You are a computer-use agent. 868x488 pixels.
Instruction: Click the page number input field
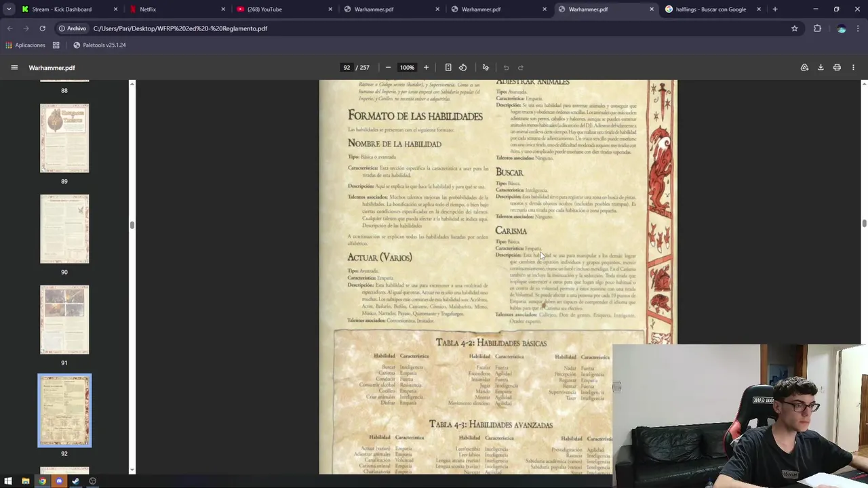coord(347,68)
